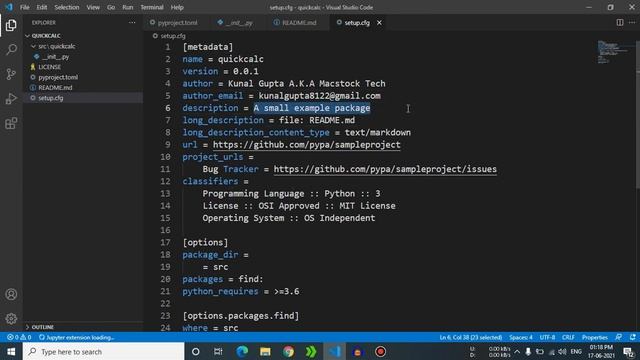Open the Source Control view

11,74
